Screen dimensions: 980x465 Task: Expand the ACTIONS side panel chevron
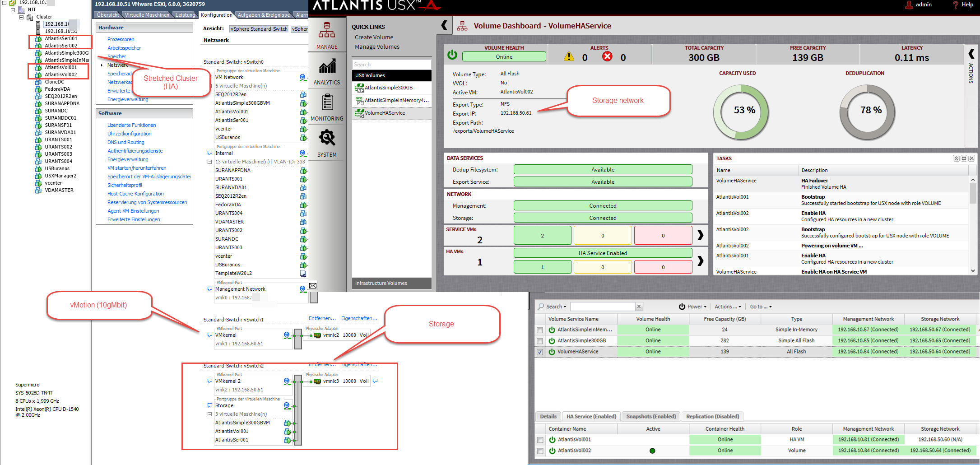pos(971,54)
